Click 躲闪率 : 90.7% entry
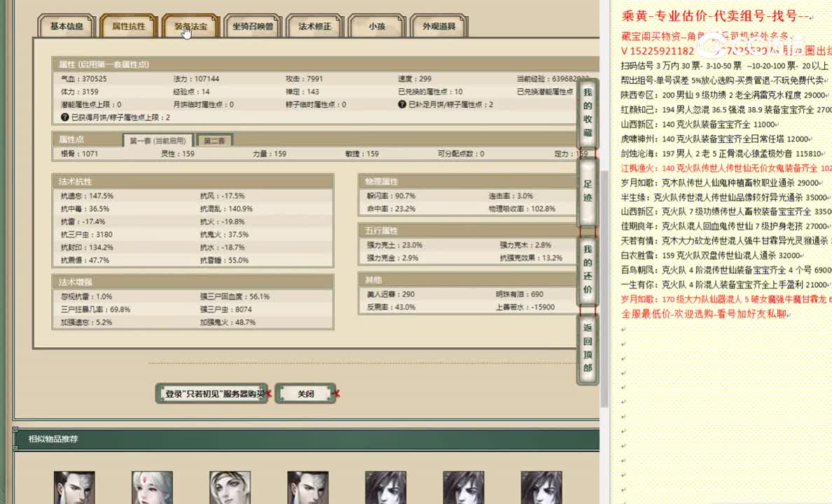 point(391,196)
